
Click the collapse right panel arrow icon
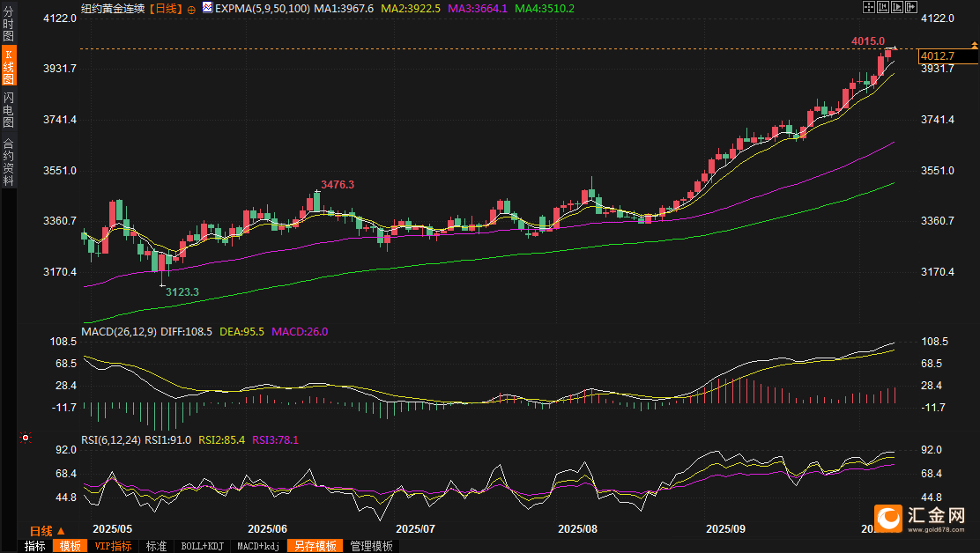(x=910, y=7)
